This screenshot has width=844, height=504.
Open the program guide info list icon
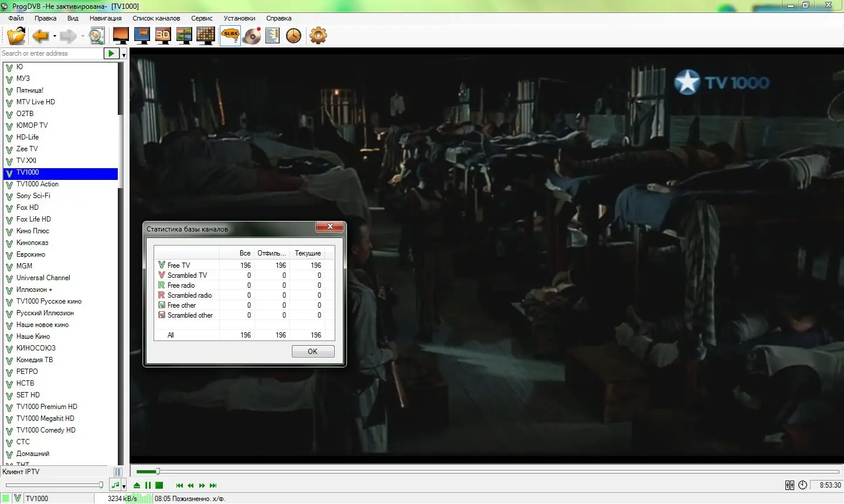273,36
